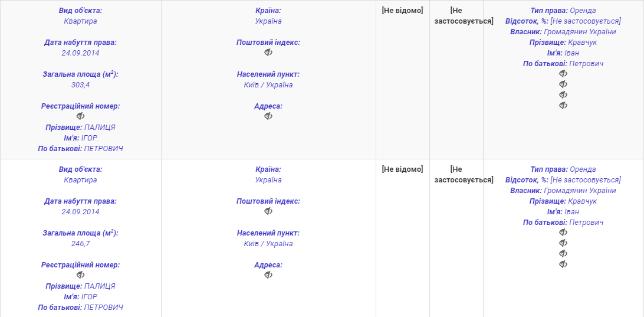Screen dimensions: 644x317
Task: Select Київ / Україна in the first row
Action: tap(268, 85)
